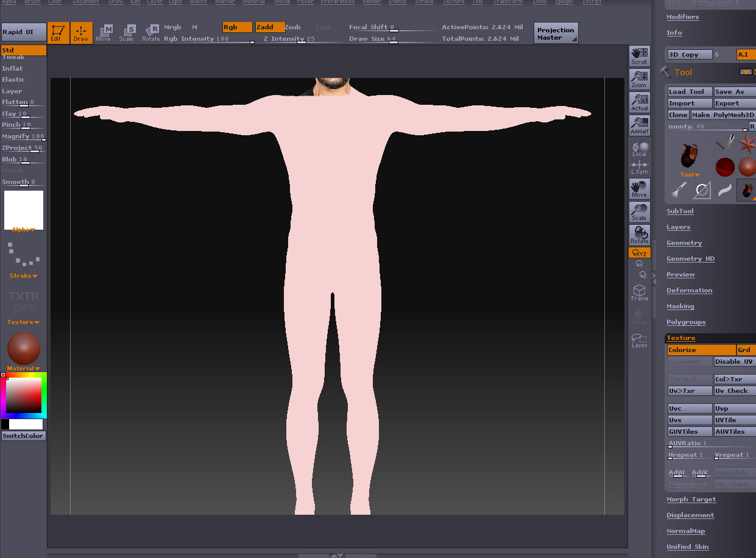The height and width of the screenshot is (558, 756).
Task: Click the Scroll icon on right shelf
Action: coord(639,55)
